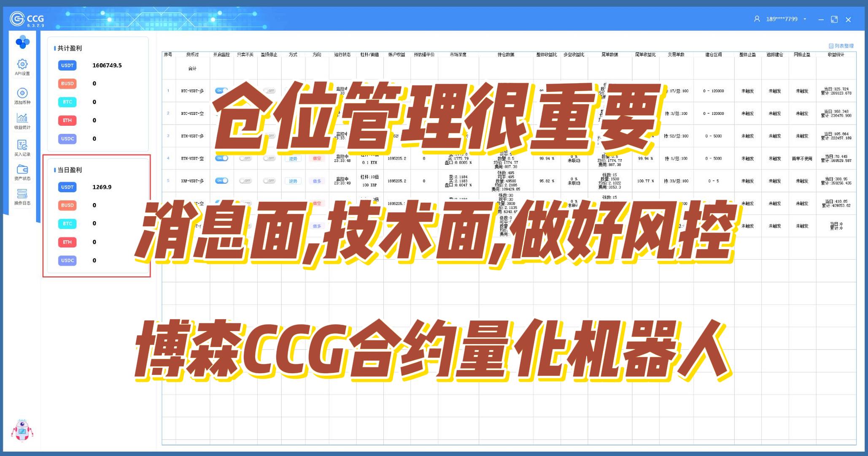Open API设置 in the sidebar
This screenshot has height=456, width=868.
[x=22, y=67]
